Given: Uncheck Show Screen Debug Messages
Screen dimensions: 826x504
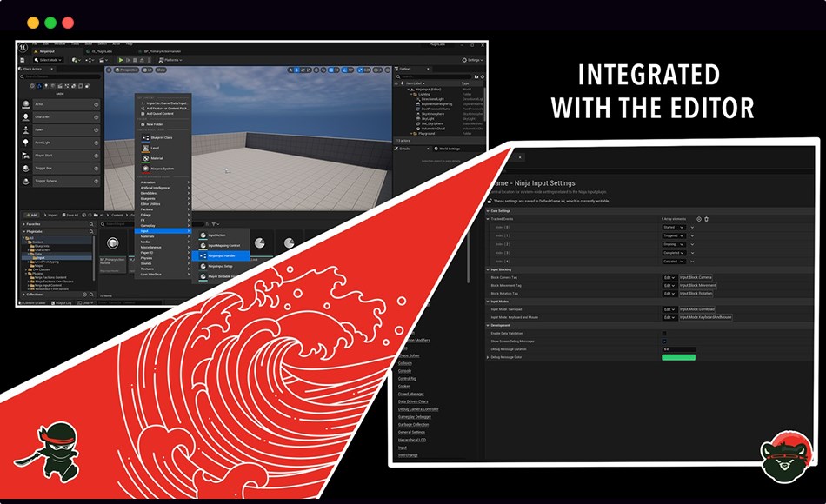Looking at the screenshot, I should click(x=665, y=342).
